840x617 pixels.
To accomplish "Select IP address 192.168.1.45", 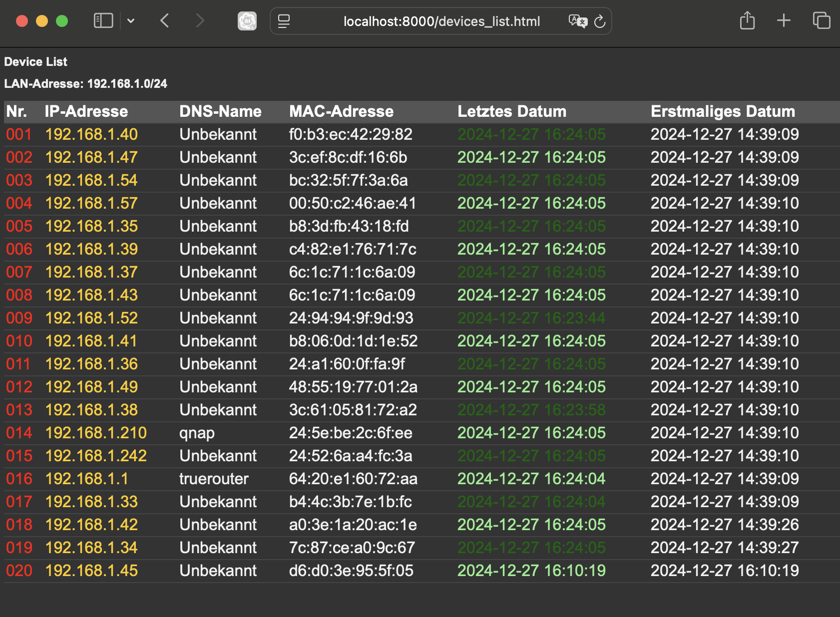I will [x=91, y=571].
